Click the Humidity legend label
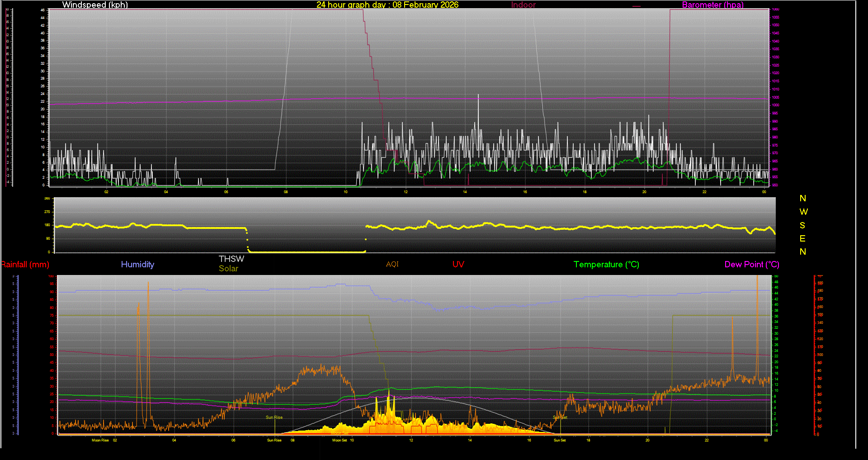Screen dimensions: 868x460 (137, 265)
